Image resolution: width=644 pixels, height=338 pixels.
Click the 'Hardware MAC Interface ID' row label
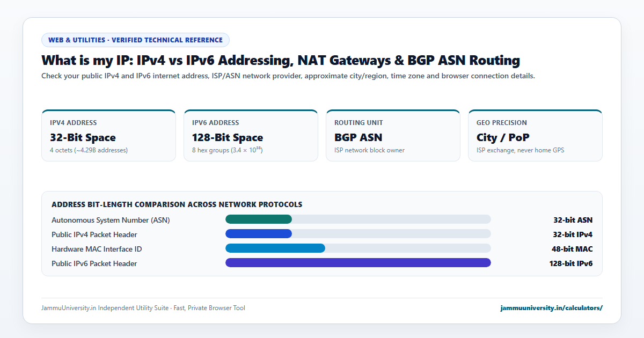(97, 249)
